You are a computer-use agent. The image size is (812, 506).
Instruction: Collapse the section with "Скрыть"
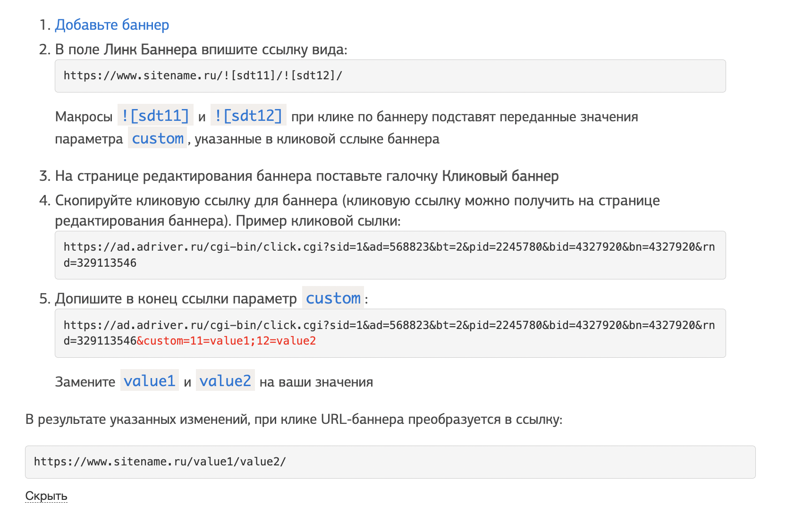pos(46,496)
